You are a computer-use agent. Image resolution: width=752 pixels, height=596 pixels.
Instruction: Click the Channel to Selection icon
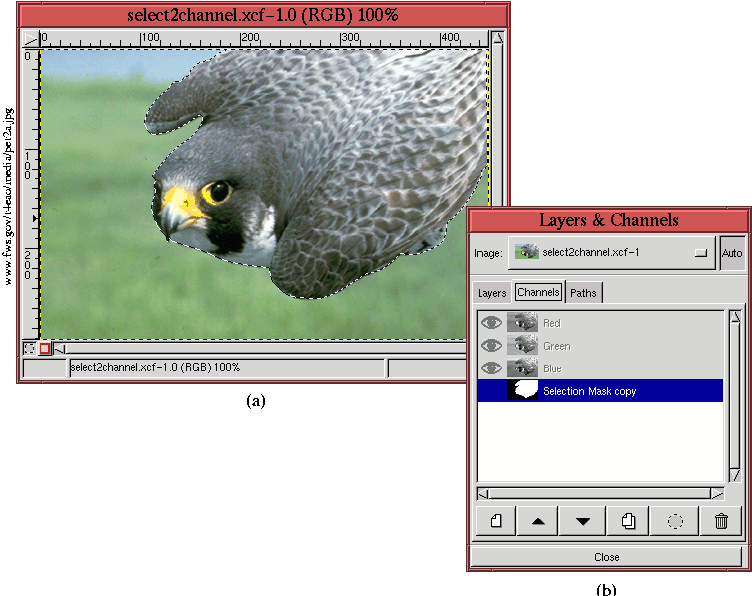tap(675, 521)
